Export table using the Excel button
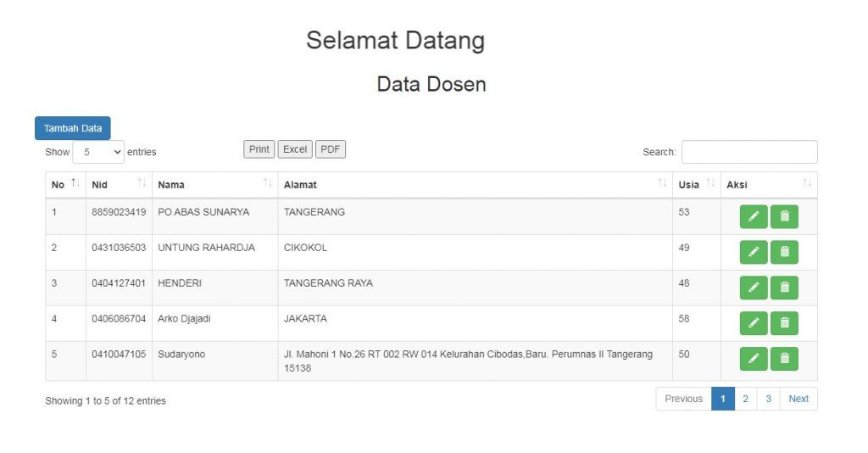Viewport: 868px width, 453px height. tap(295, 149)
